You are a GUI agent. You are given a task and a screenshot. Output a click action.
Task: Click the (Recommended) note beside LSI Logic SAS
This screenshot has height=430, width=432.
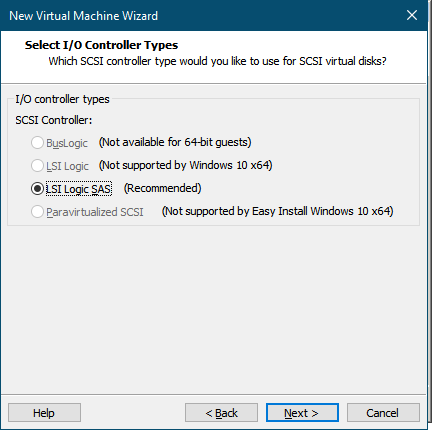coord(162,188)
